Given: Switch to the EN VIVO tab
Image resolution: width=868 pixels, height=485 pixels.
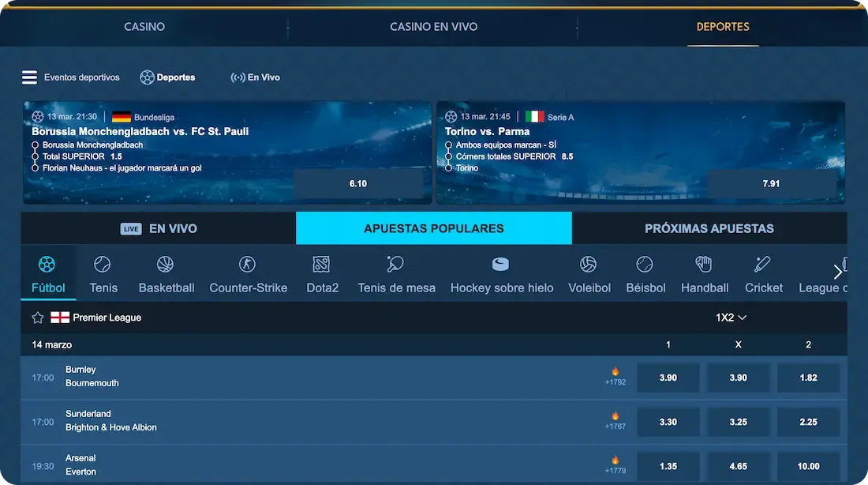Looking at the screenshot, I should pyautogui.click(x=158, y=227).
